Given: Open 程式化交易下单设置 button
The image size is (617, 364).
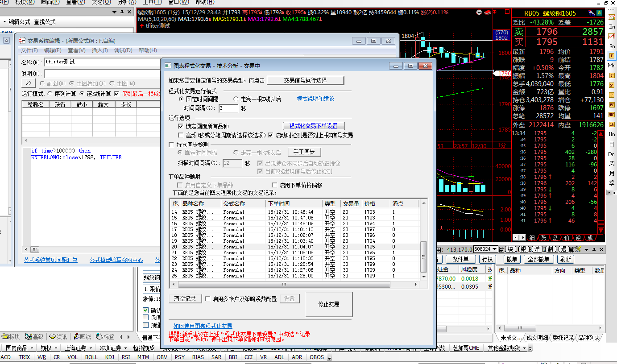Looking at the screenshot, I should click(314, 126).
